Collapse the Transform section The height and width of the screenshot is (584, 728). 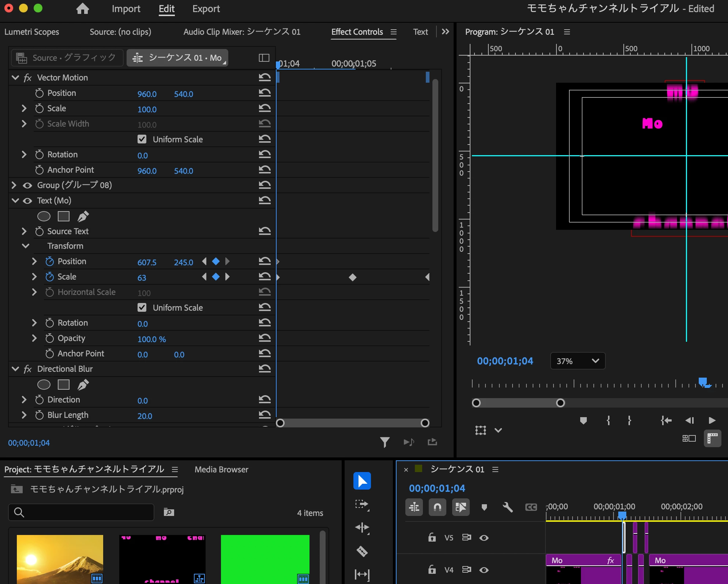26,246
